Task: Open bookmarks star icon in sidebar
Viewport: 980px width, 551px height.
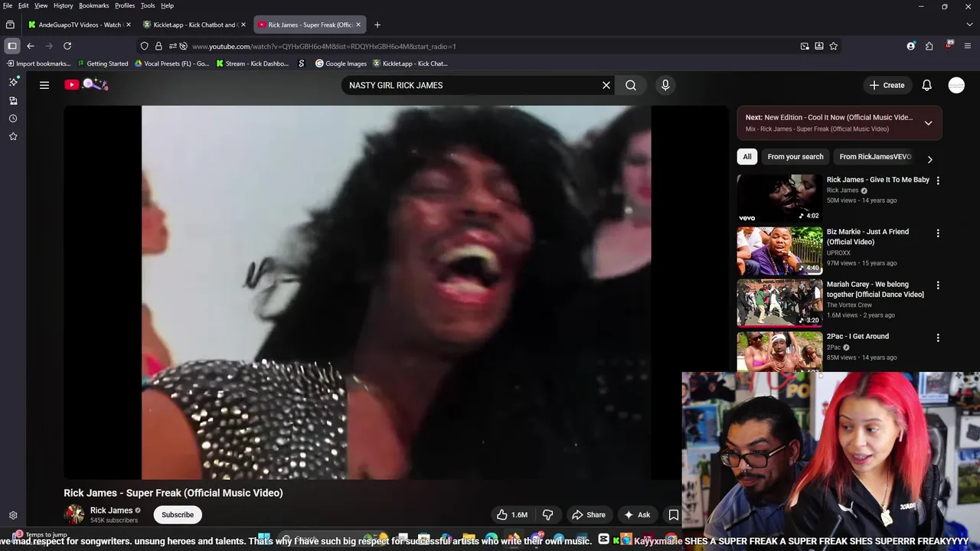Action: coord(13,136)
